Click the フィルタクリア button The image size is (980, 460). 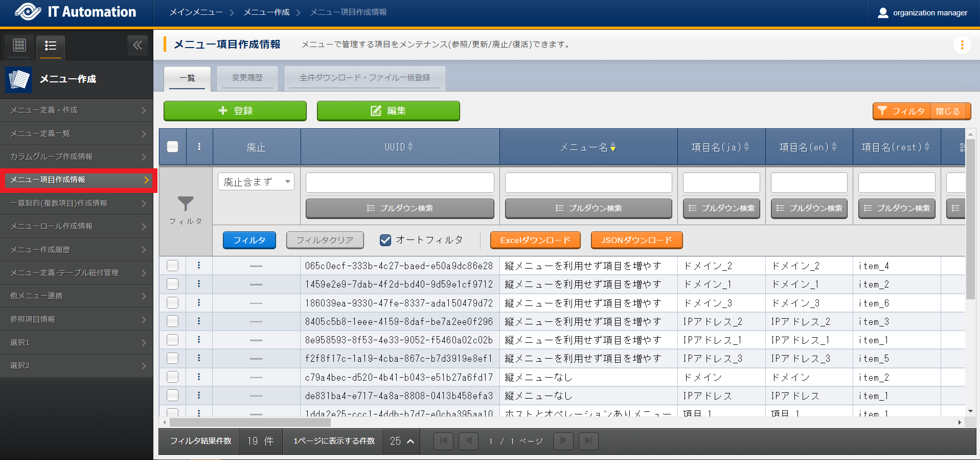(x=325, y=240)
